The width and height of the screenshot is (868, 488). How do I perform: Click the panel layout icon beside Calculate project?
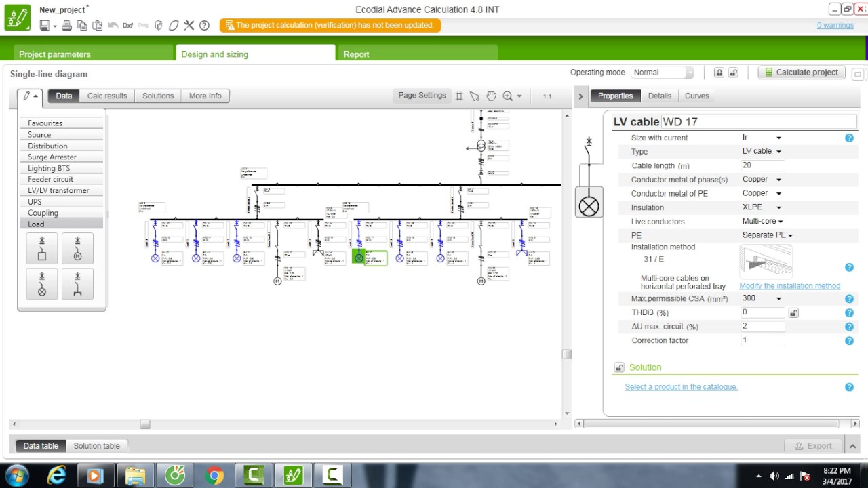(858, 74)
